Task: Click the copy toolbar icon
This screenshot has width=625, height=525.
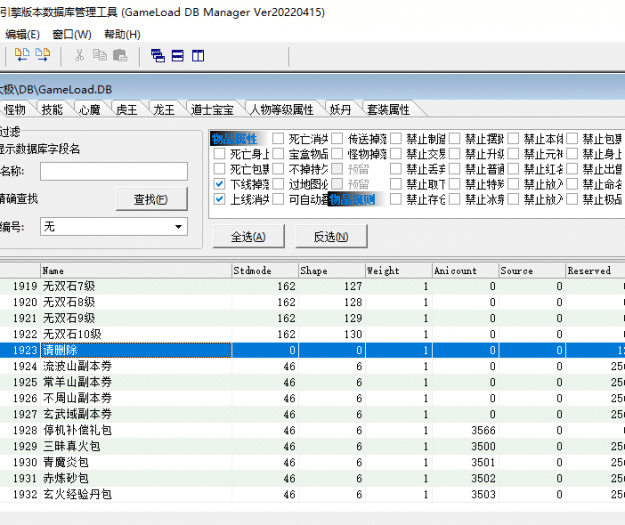Action: coord(99,56)
